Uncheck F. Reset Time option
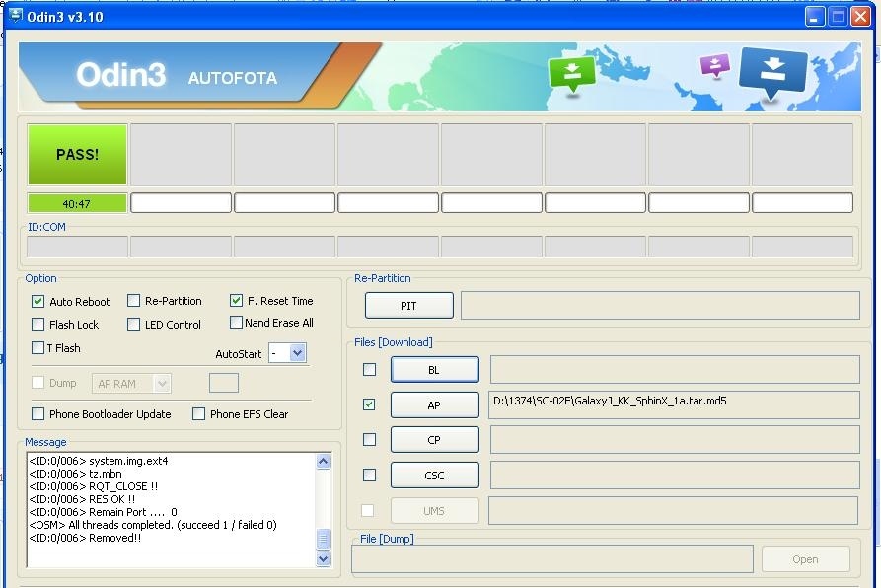Viewport: 881px width, 588px height. [x=236, y=301]
